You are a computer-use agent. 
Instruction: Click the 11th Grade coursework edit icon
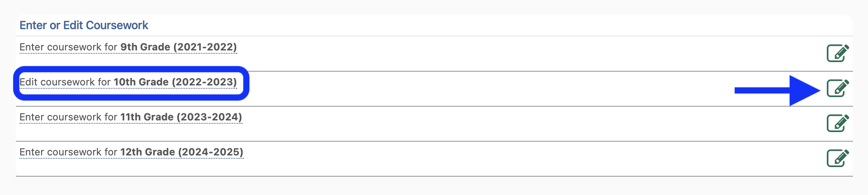coord(837,123)
